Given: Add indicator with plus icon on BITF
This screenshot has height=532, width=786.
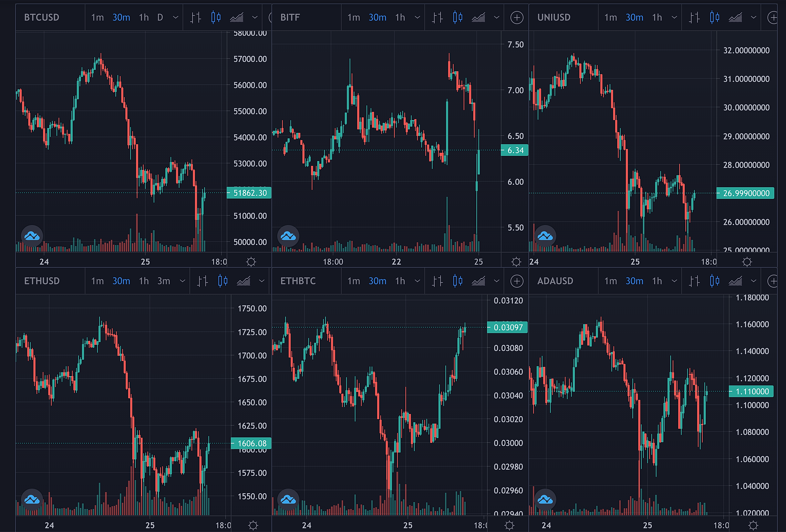Looking at the screenshot, I should [517, 17].
